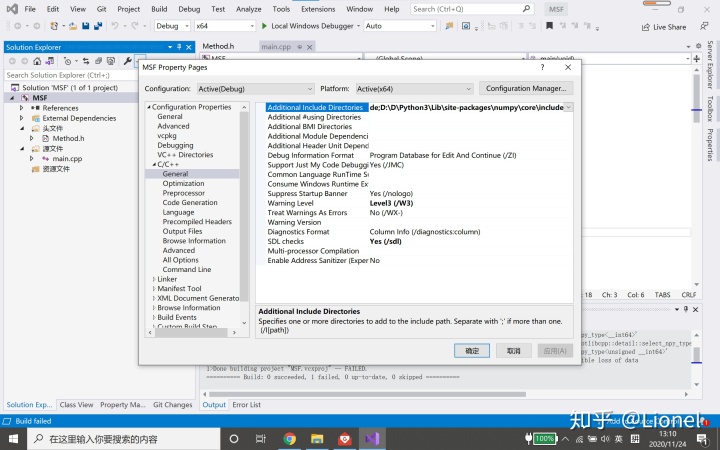Image resolution: width=720 pixels, height=450 pixels.
Task: Open Configuration Manager
Action: pos(526,88)
